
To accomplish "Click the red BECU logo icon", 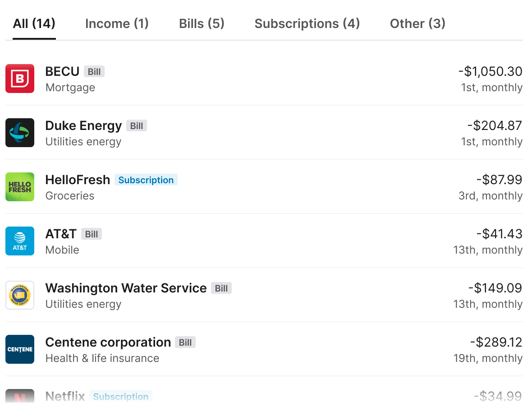I will tap(20, 79).
